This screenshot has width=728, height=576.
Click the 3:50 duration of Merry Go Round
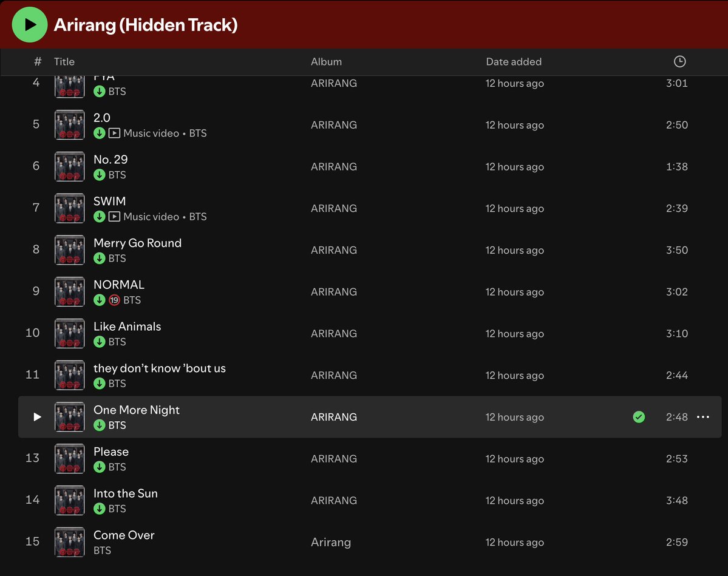(x=677, y=250)
